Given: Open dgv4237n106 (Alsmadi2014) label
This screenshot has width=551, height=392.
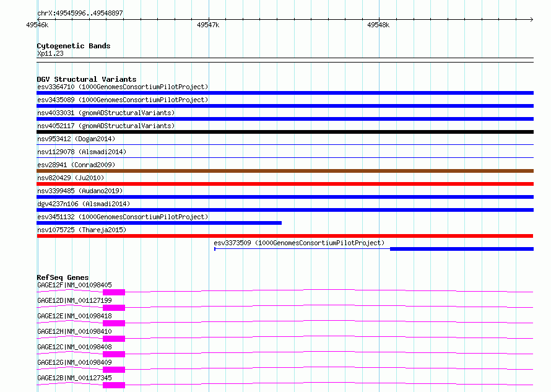Looking at the screenshot, I should click(84, 204).
